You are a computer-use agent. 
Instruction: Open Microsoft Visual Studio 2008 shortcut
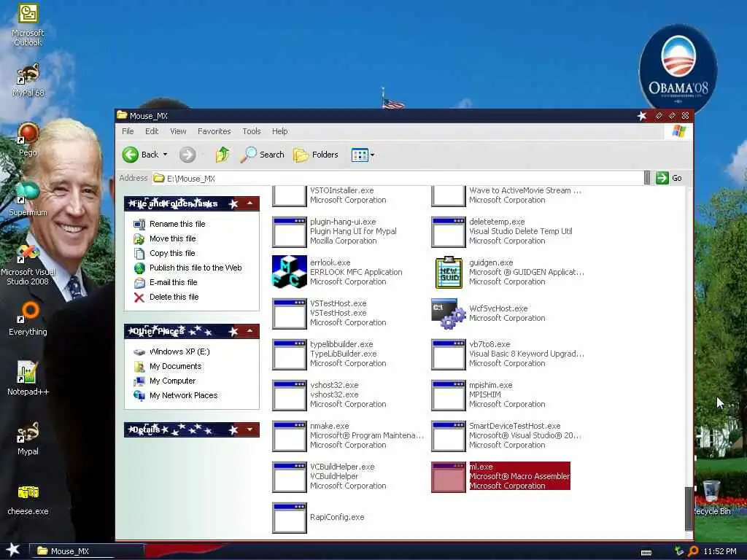tap(28, 265)
